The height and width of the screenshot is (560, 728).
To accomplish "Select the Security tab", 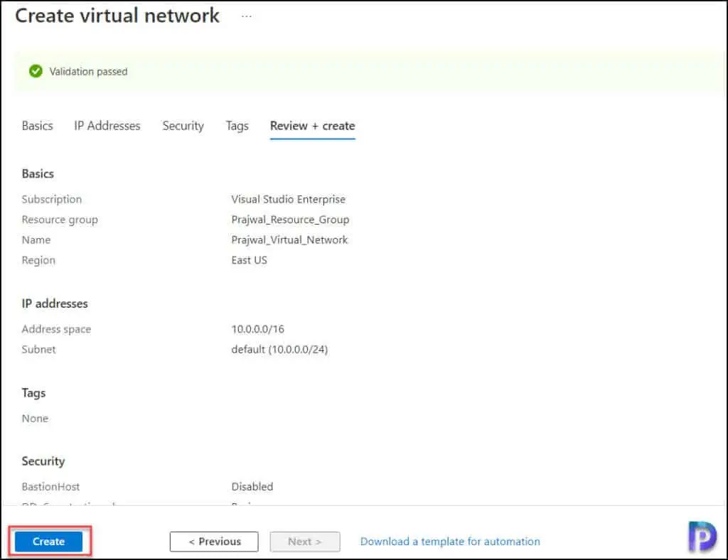I will [x=183, y=126].
